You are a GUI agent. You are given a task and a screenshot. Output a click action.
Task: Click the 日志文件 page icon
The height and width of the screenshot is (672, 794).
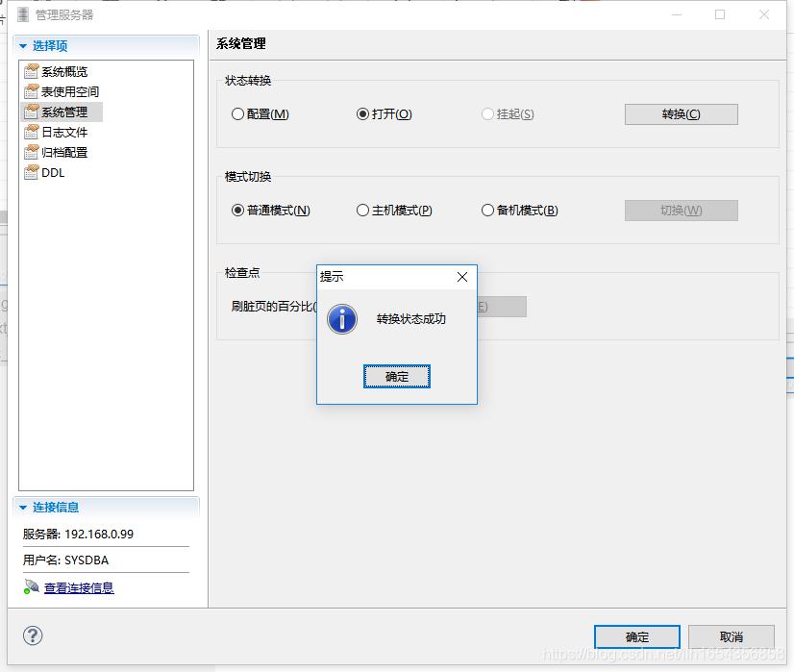pos(31,132)
